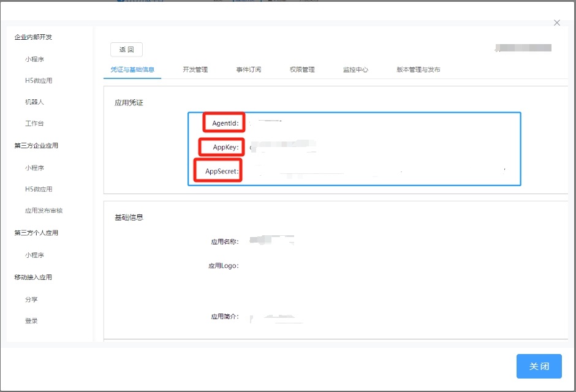Select H5微应用 under 企业内部开发
The width and height of the screenshot is (576, 392).
coord(39,81)
